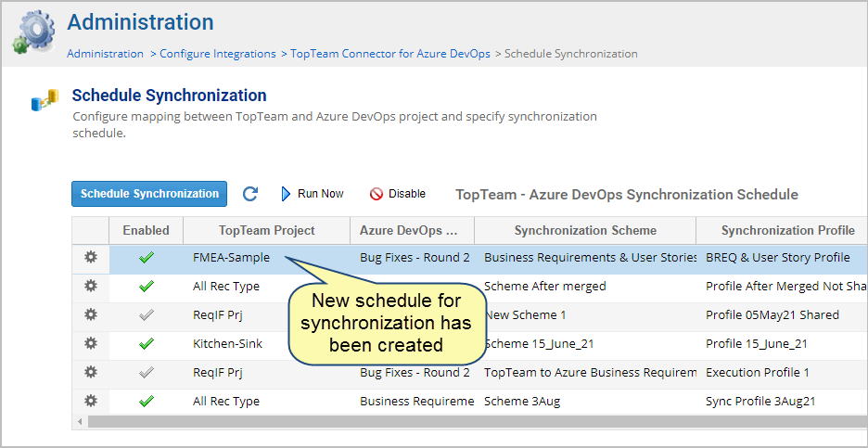868x448 pixels.
Task: Open gear menu for Scheme 3Aug row
Action: pos(90,402)
